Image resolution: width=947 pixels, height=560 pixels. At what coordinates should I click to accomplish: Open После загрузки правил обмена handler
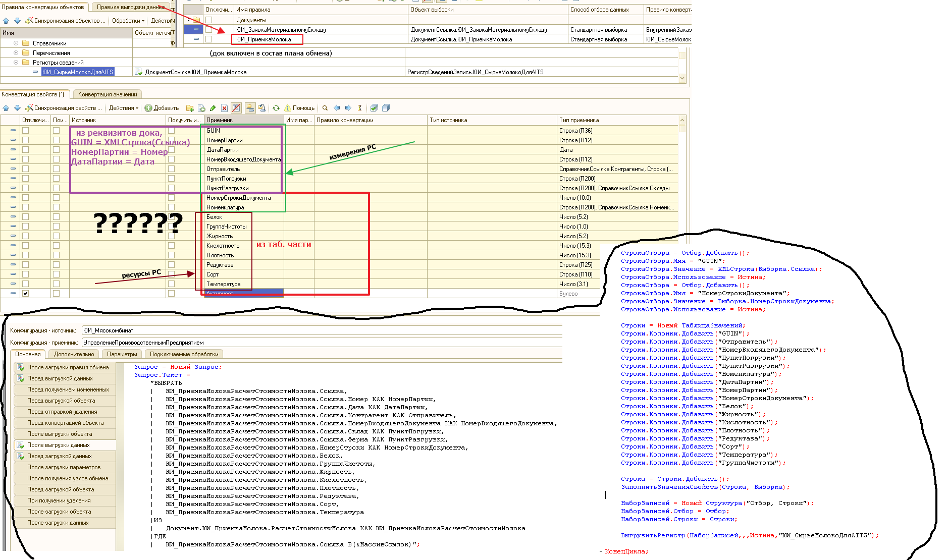click(x=65, y=367)
